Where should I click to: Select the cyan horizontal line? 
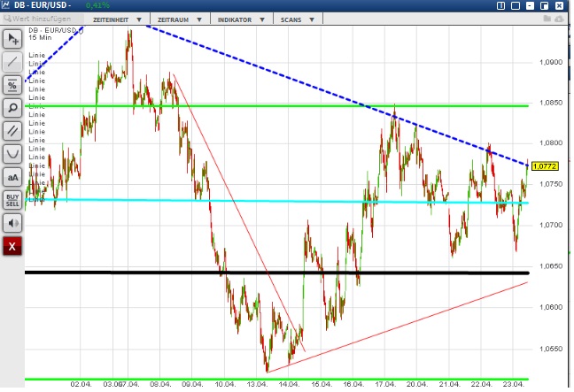point(276,201)
